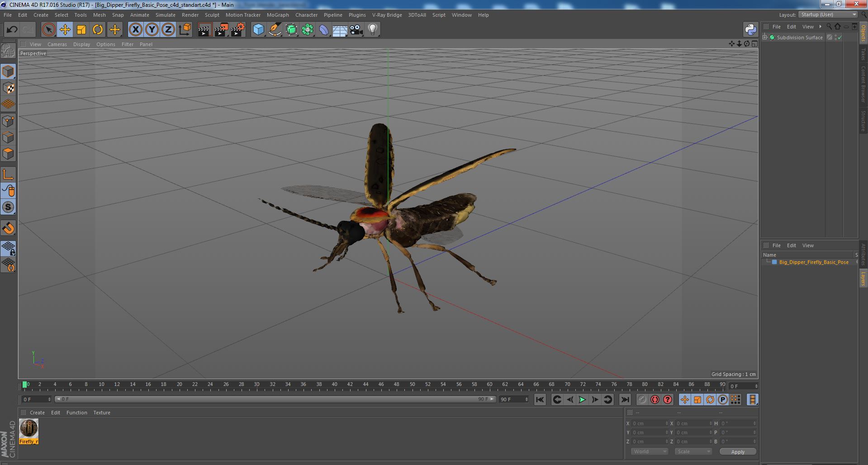This screenshot has height=465, width=868.
Task: Open the spline Pen tool
Action: (x=275, y=30)
